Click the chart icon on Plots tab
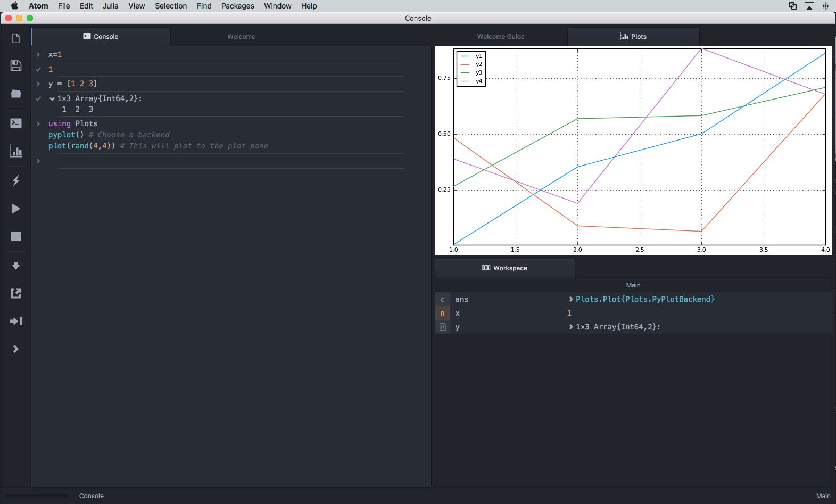The width and height of the screenshot is (836, 504). click(624, 36)
